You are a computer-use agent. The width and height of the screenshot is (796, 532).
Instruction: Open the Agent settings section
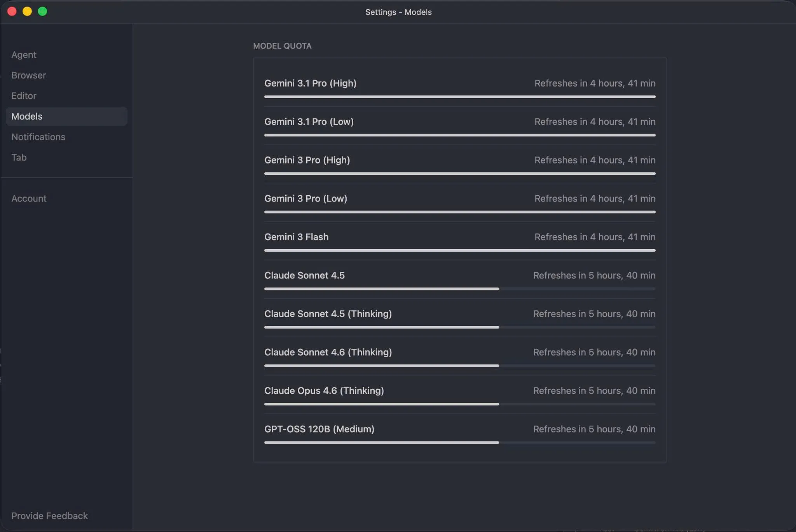point(24,55)
